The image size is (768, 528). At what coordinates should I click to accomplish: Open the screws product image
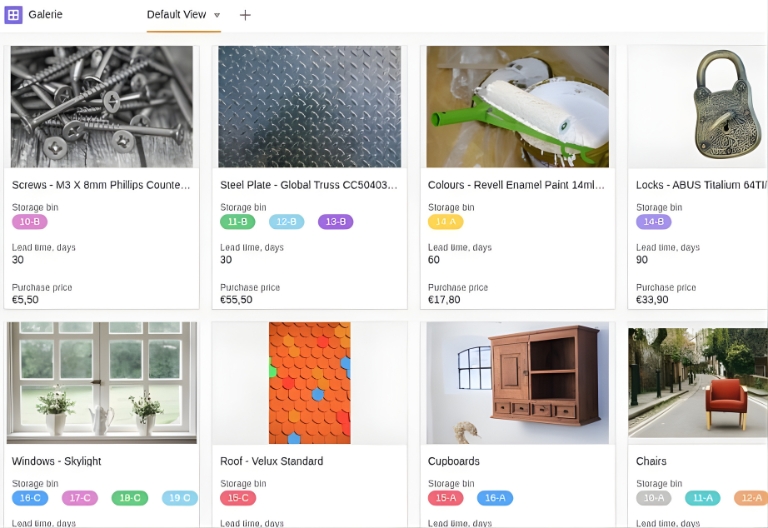coord(102,106)
